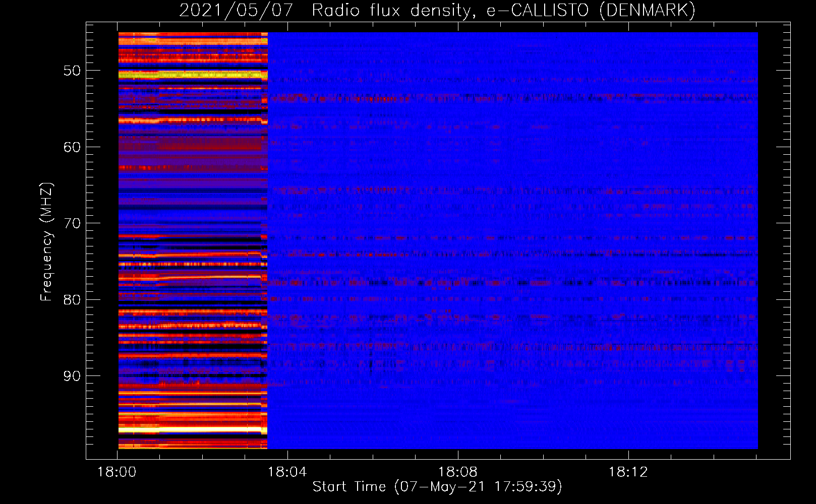
Task: Click the Start Time axis label
Action: tap(437, 487)
